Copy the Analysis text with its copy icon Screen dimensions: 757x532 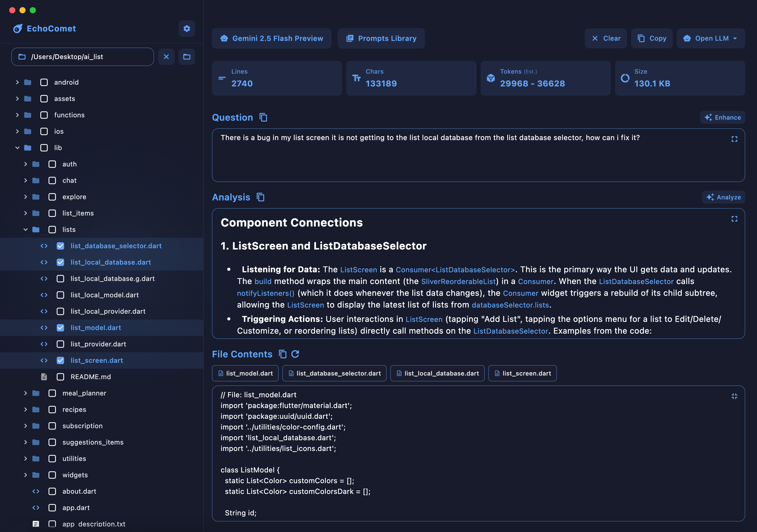click(x=261, y=197)
